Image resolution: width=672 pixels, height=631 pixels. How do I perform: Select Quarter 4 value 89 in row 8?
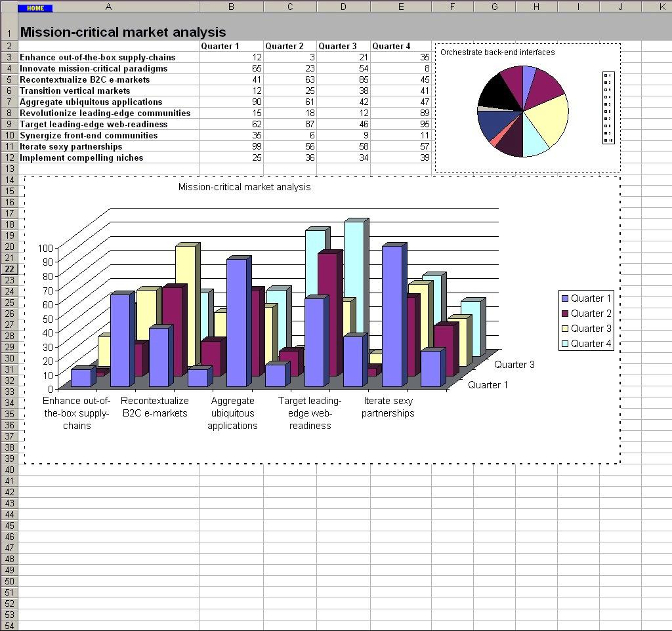[x=401, y=113]
